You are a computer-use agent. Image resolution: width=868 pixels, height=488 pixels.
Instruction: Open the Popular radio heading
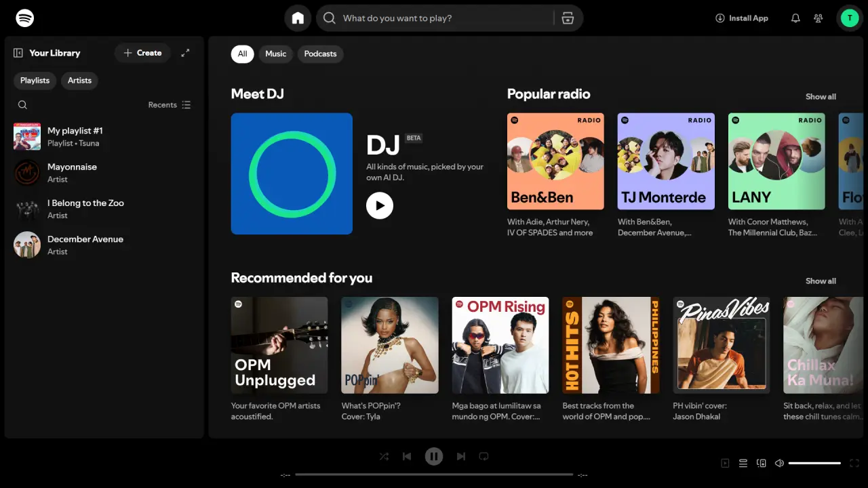click(549, 94)
